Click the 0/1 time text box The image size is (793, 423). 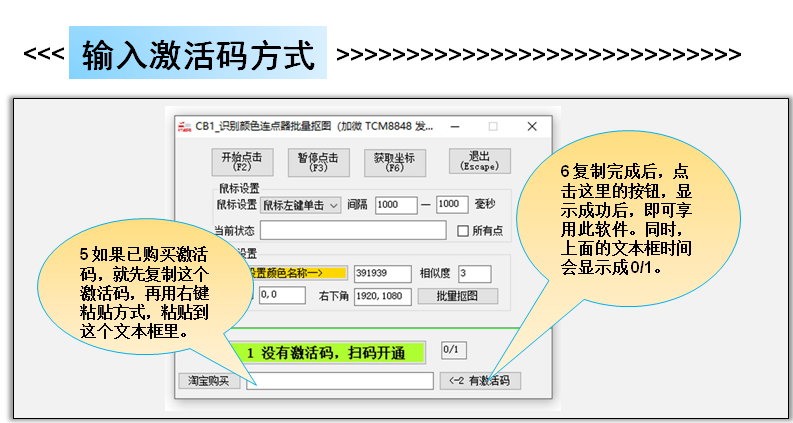453,350
